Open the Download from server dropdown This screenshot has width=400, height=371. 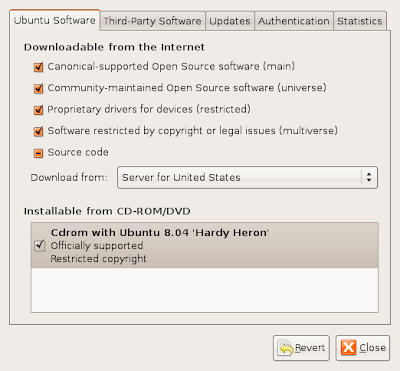click(x=247, y=177)
